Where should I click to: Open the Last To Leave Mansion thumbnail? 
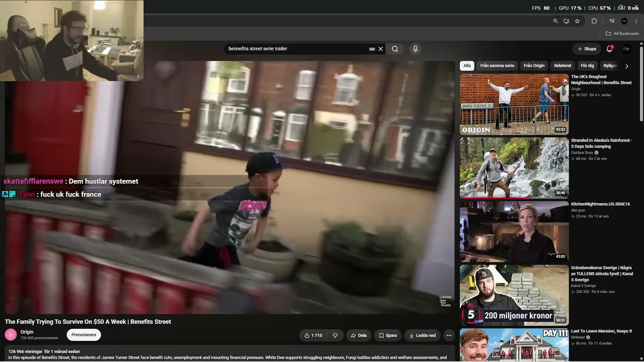point(514,345)
